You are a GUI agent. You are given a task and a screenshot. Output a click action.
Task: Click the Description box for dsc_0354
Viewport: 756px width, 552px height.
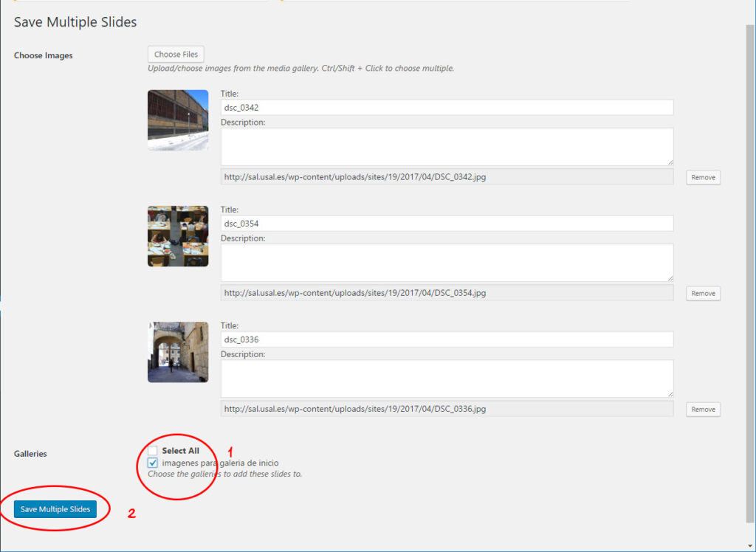click(447, 262)
